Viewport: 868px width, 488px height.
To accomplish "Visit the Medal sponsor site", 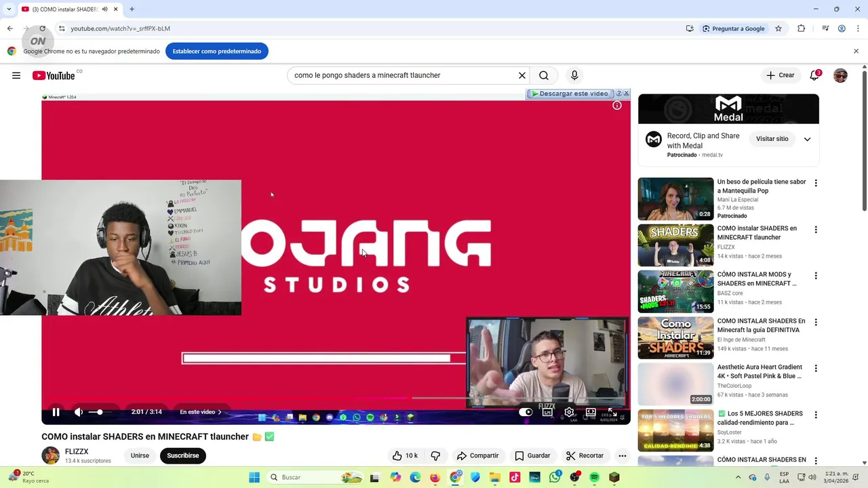I will (x=772, y=139).
